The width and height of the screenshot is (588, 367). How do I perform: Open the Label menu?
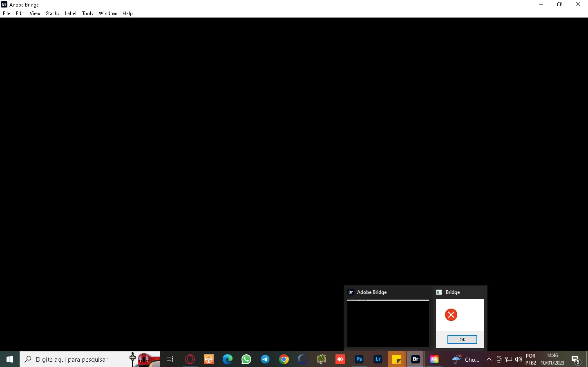pyautogui.click(x=71, y=13)
